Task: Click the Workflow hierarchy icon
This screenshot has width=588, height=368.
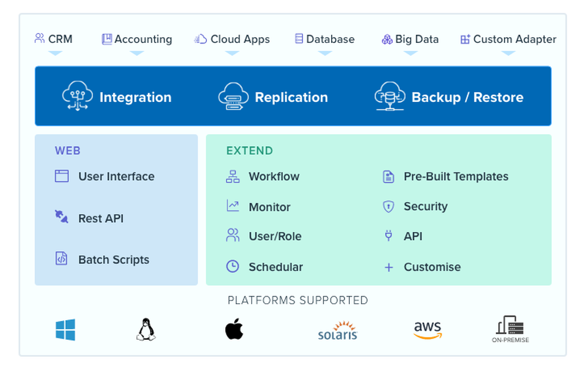Action: 232,177
